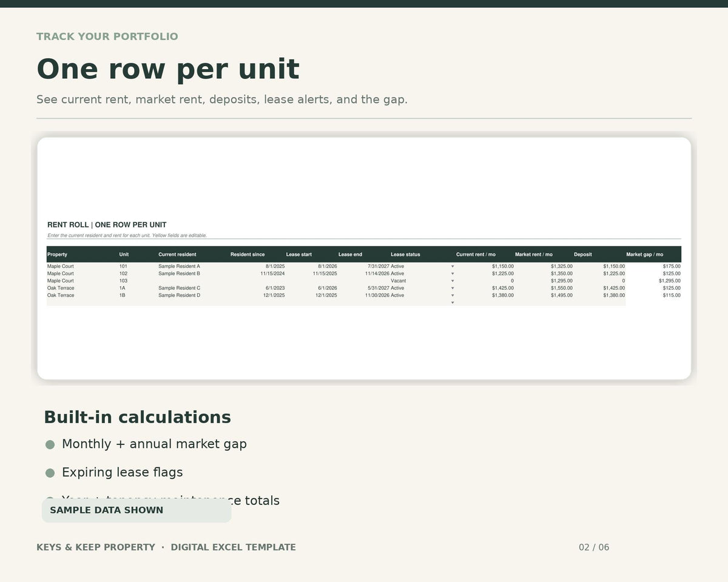This screenshot has height=582, width=728.
Task: Click the TRACK YOUR PORTFOLIO label
Action: (107, 36)
